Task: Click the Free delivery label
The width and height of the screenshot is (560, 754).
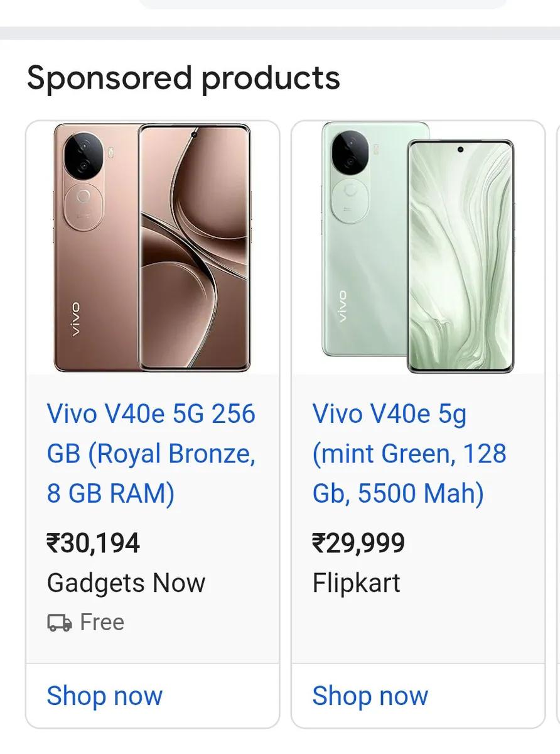Action: 102,623
